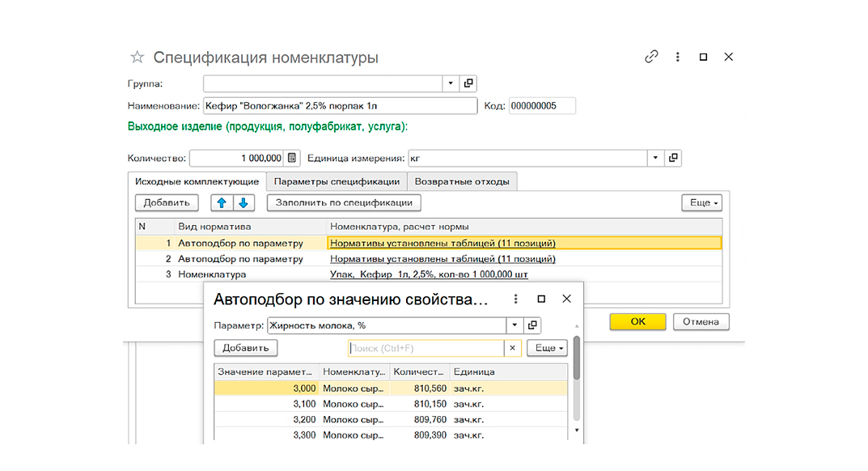Image resolution: width=868 pixels, height=471 pixels.
Task: Open the calculator in Количество field
Action: tap(292, 158)
